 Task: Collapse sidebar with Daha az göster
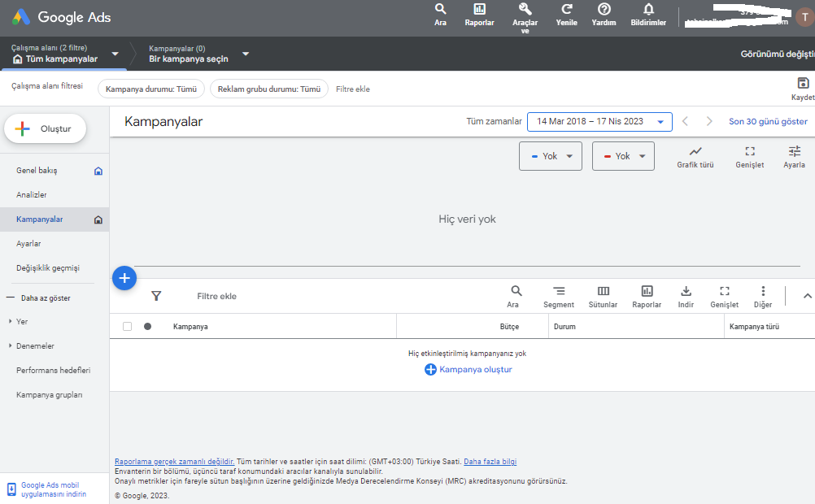tap(39, 298)
